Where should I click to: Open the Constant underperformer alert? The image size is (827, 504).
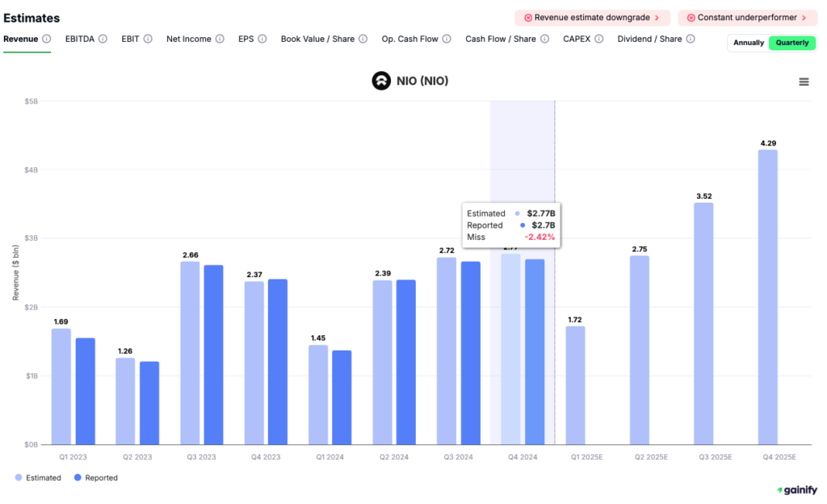(x=747, y=18)
